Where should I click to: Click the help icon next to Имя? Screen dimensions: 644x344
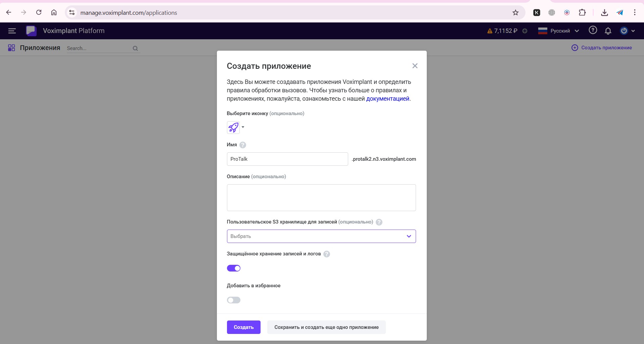[243, 145]
